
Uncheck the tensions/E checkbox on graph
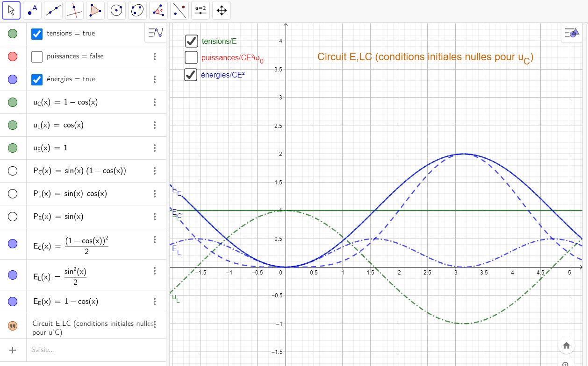(191, 41)
